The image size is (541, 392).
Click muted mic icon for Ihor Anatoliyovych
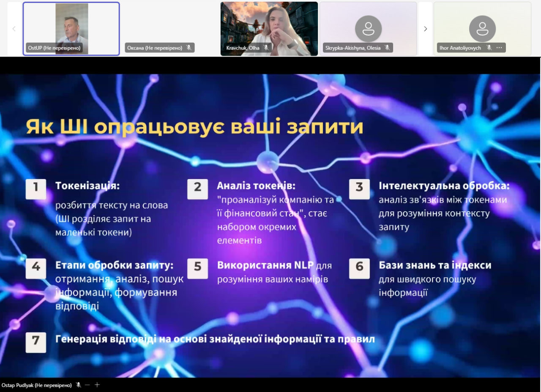click(489, 48)
